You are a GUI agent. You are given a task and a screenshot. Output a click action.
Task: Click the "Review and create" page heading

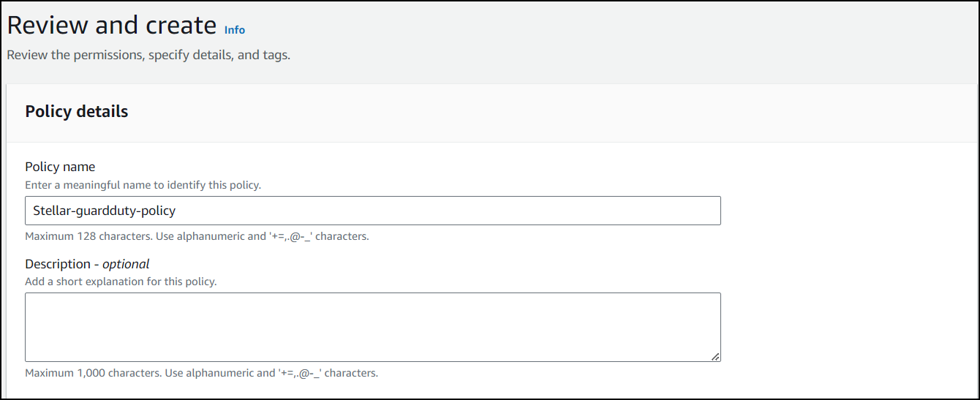[111, 26]
